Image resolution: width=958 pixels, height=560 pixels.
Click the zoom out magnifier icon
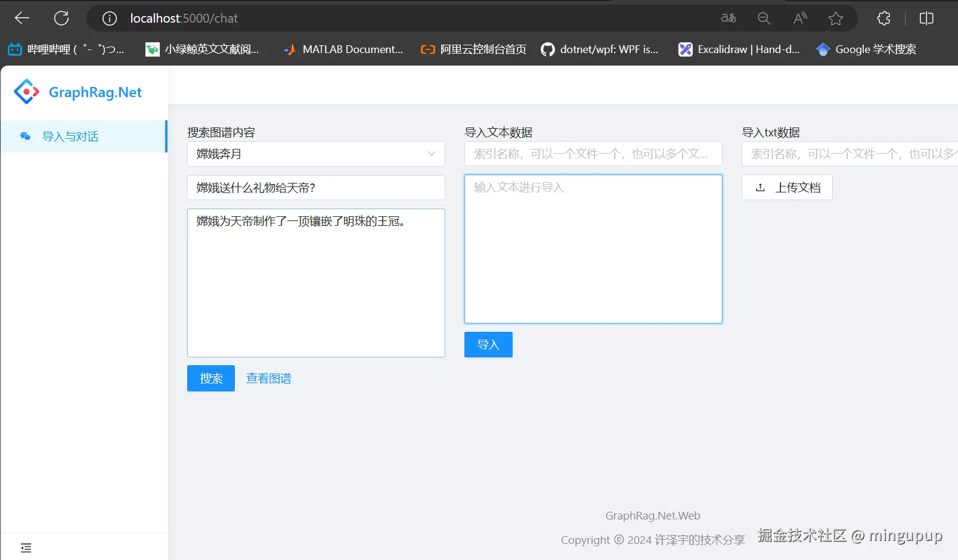click(x=764, y=18)
